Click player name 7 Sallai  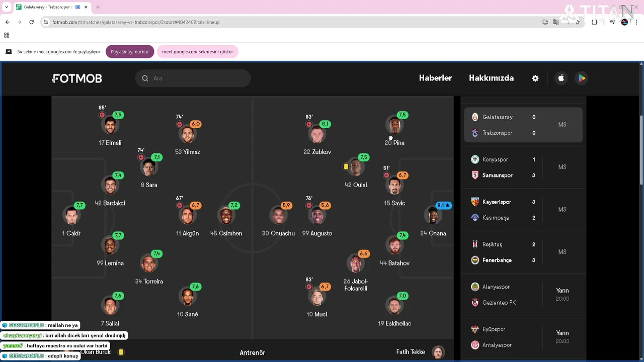click(x=110, y=323)
